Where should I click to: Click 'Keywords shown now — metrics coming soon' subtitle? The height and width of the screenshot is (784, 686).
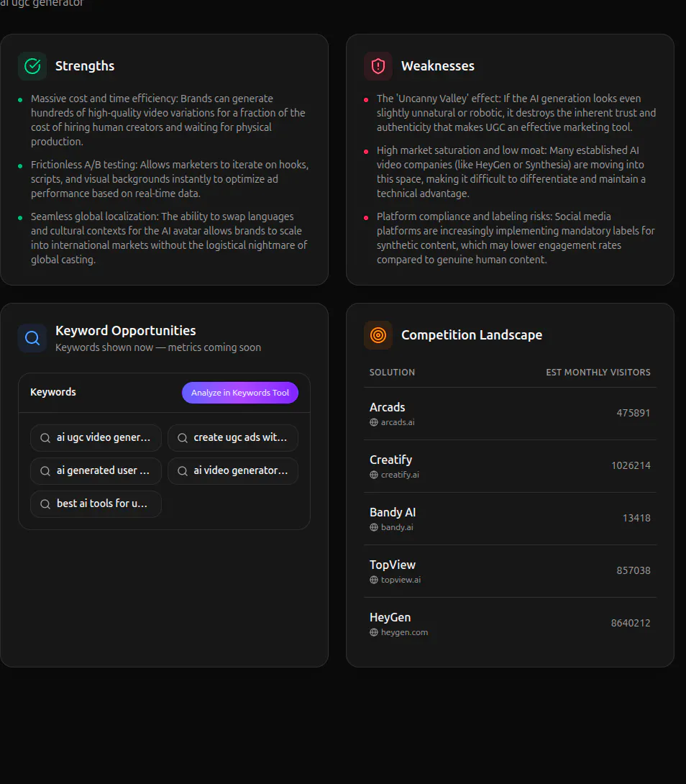[158, 347]
